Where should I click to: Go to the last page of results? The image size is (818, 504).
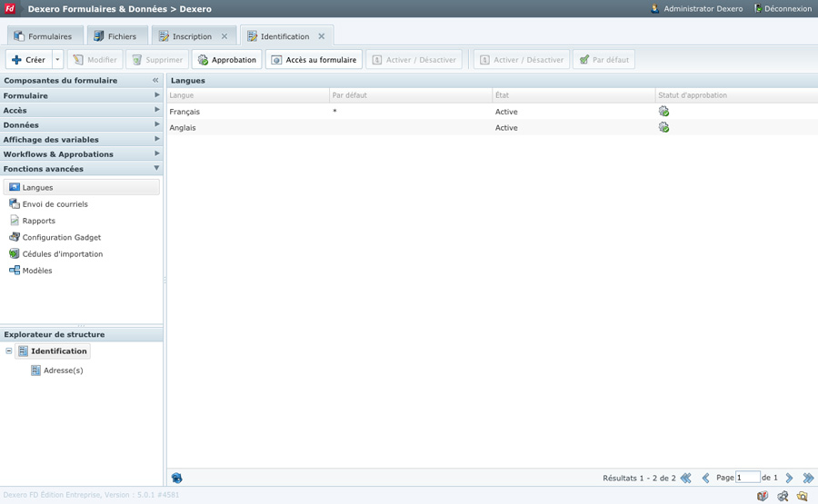(x=807, y=478)
